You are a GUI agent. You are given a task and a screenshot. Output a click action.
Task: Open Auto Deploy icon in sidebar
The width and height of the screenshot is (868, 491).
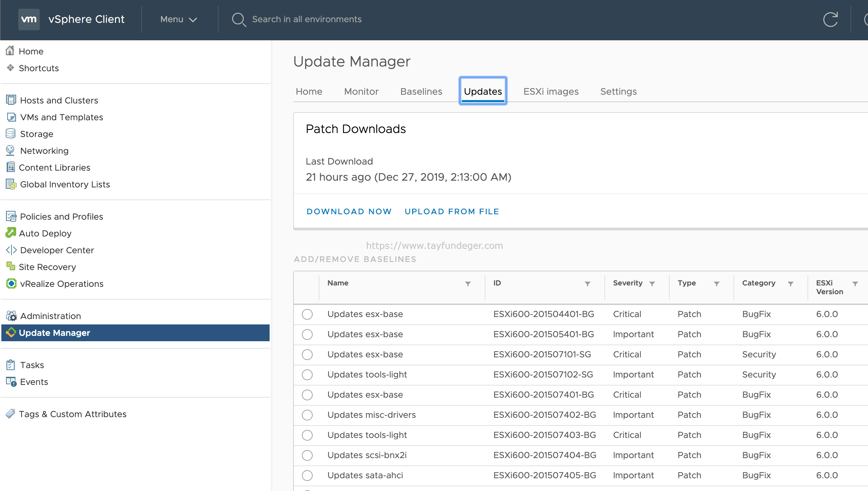(11, 233)
